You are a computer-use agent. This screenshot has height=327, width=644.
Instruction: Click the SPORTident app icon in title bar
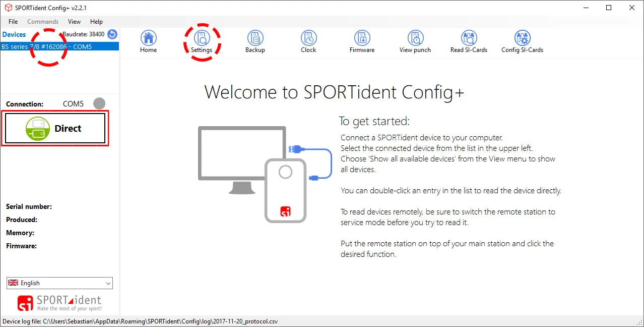[8, 8]
